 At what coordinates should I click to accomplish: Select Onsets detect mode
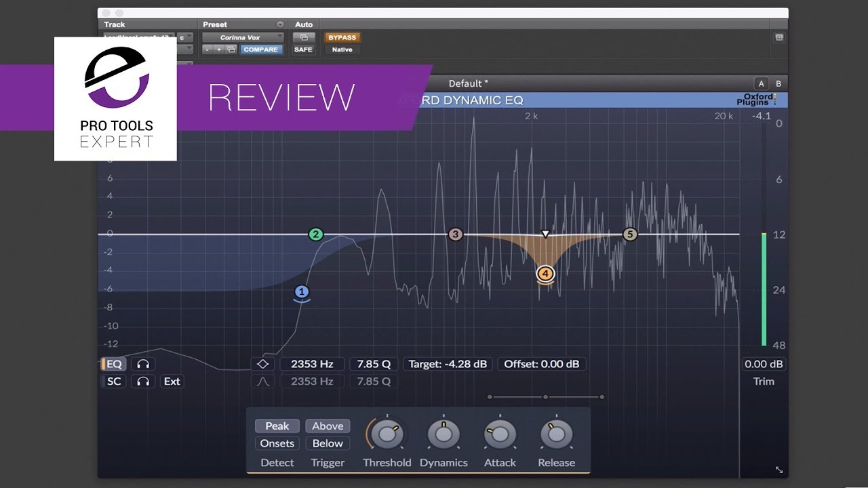pyautogui.click(x=277, y=443)
